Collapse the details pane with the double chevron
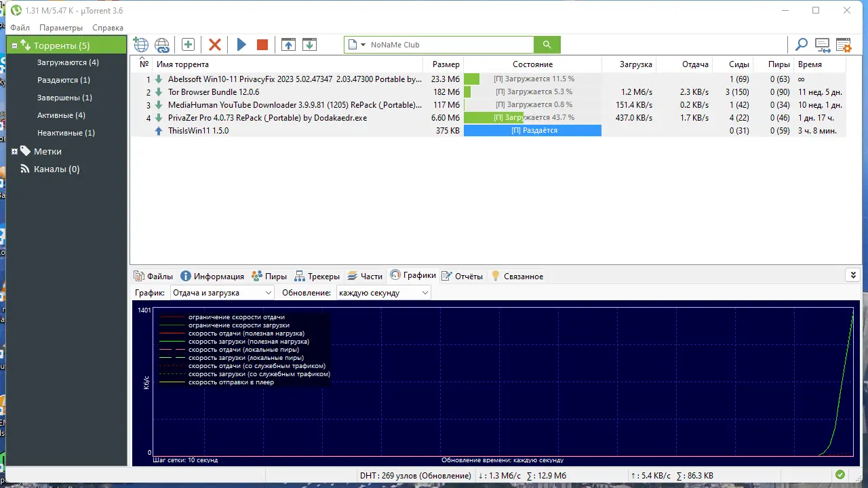 tap(853, 274)
